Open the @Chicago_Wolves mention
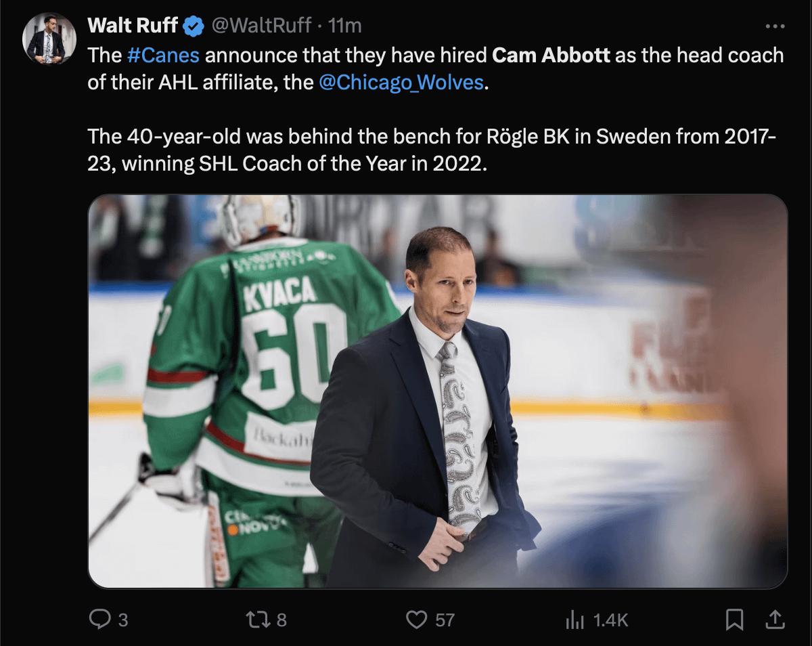This screenshot has height=646, width=812. [x=401, y=83]
